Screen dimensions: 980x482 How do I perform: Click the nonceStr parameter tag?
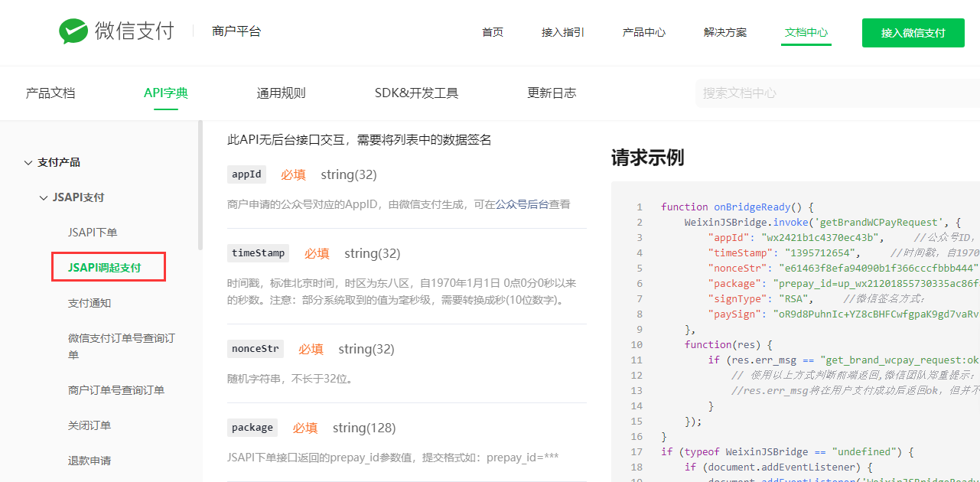coord(256,349)
